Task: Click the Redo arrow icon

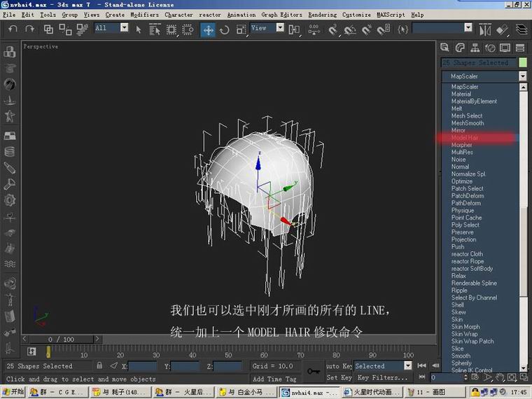Action: pyautogui.click(x=30, y=29)
